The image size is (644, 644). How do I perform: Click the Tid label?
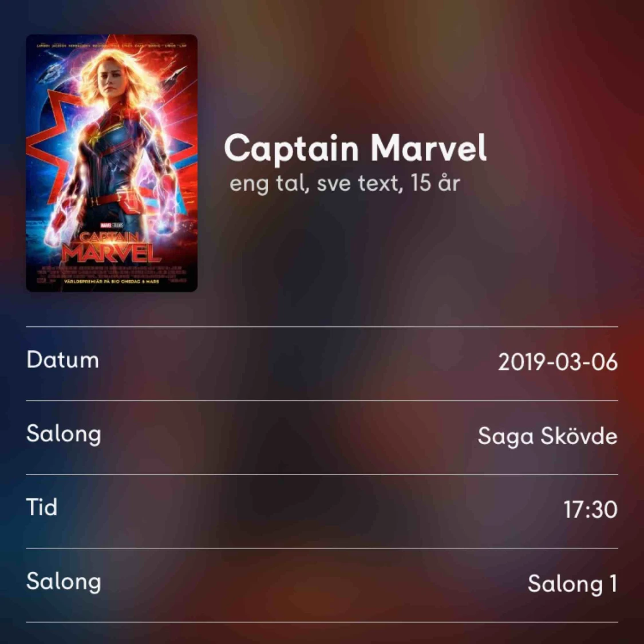click(42, 507)
